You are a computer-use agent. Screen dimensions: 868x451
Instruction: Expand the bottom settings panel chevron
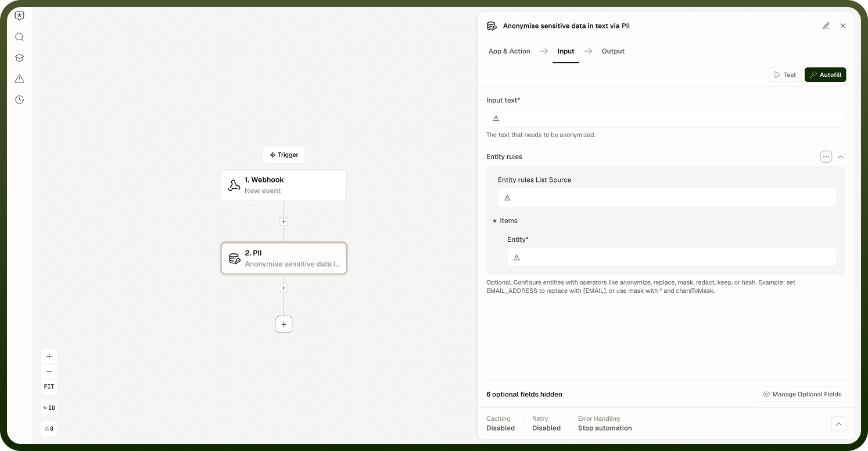(838, 424)
